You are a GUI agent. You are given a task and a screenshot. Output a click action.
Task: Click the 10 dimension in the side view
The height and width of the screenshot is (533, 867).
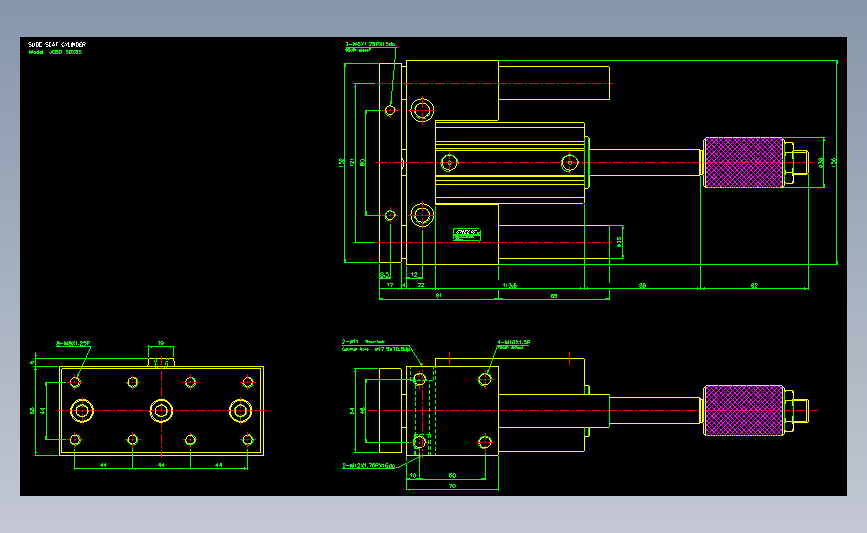click(413, 475)
